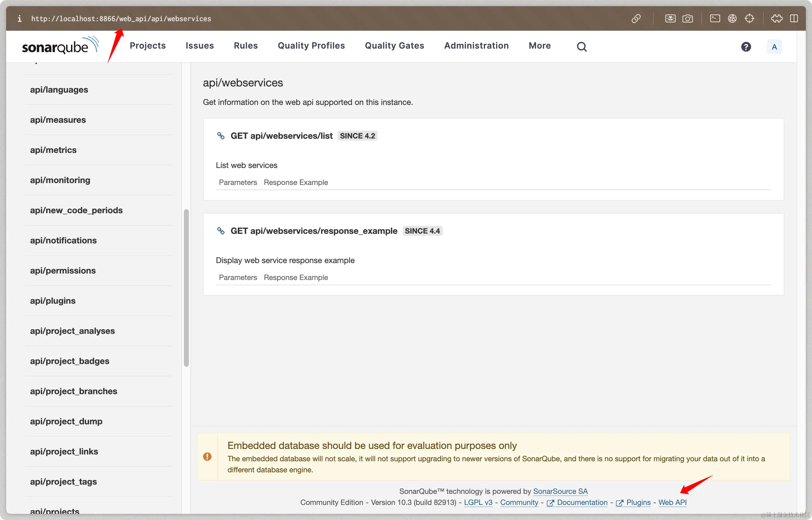Click the Web API footer link
812x520 pixels.
(672, 502)
